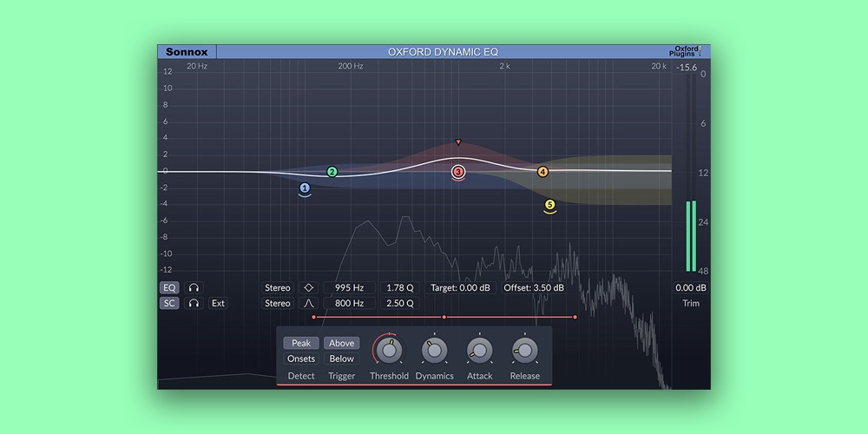Open the Oxford Plugins menu
This screenshot has height=434, width=868.
(x=687, y=52)
